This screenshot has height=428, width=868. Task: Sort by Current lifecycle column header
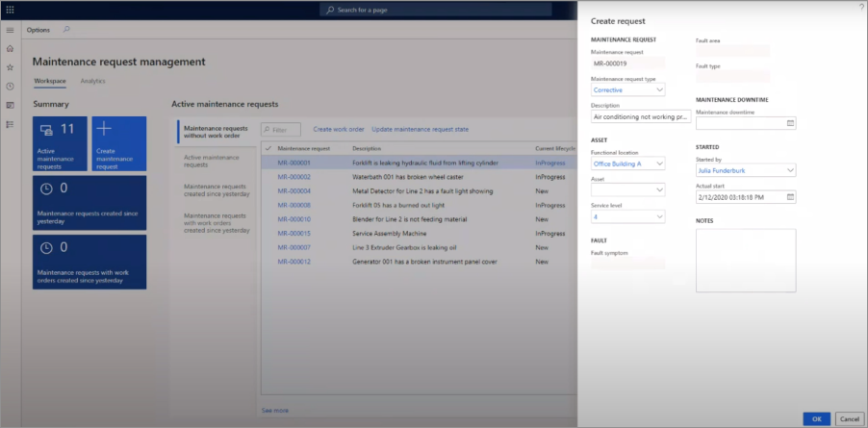[x=555, y=149]
